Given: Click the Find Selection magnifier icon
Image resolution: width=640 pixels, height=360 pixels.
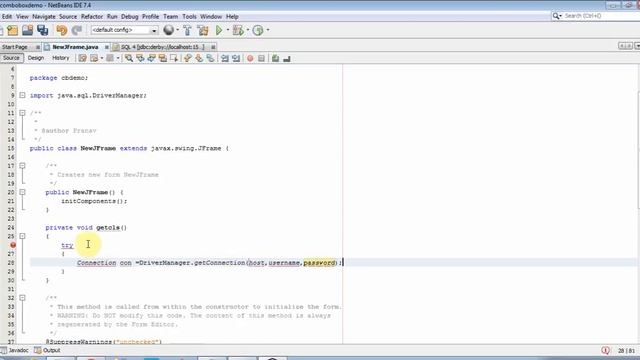Looking at the screenshot, I should pos(129,59).
